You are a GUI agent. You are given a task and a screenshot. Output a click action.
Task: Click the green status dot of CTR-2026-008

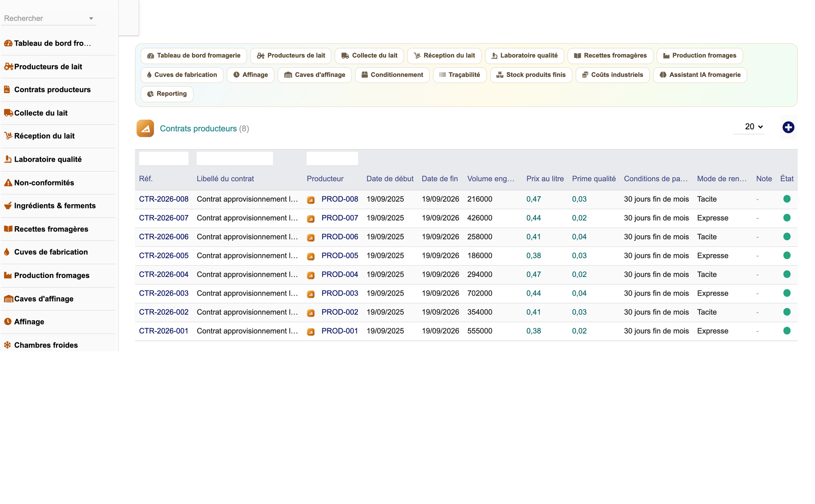click(787, 199)
